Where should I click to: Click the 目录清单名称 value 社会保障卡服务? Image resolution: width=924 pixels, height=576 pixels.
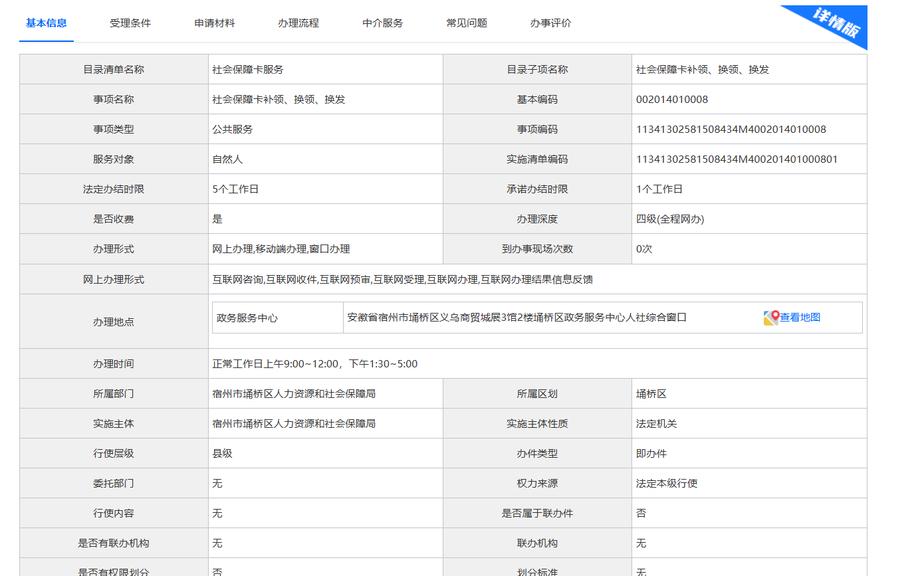tap(248, 70)
